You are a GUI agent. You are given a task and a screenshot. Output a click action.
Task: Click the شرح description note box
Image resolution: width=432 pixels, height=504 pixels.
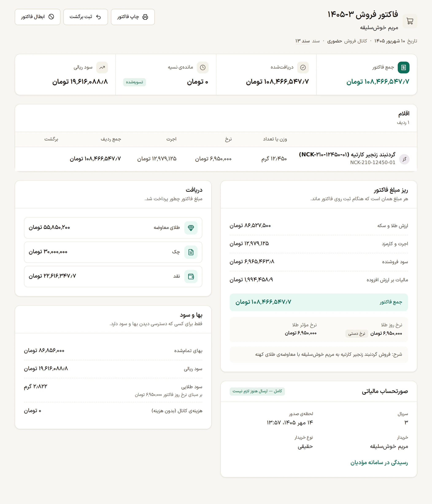tap(319, 355)
